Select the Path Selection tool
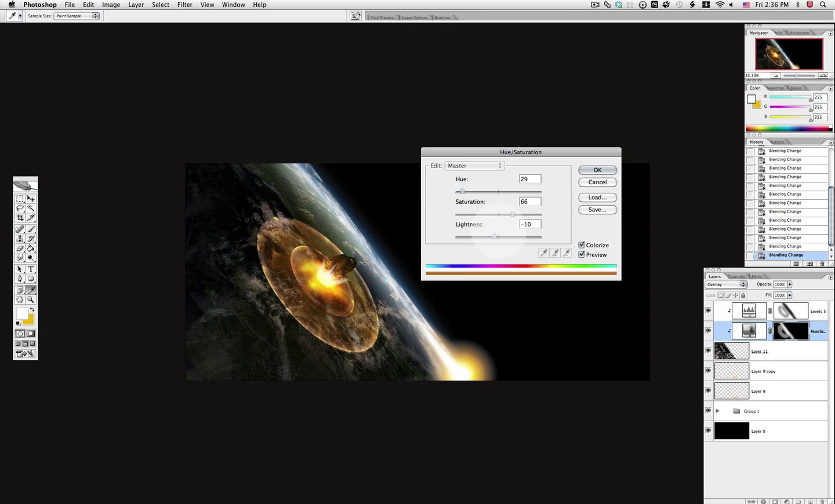 pyautogui.click(x=20, y=269)
